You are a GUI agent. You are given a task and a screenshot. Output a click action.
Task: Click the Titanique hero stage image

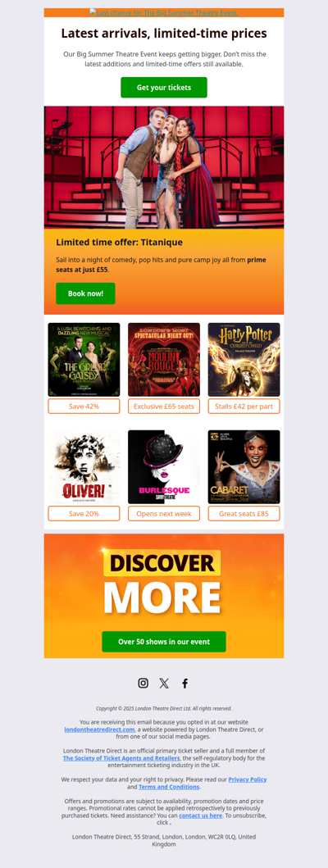[164, 167]
